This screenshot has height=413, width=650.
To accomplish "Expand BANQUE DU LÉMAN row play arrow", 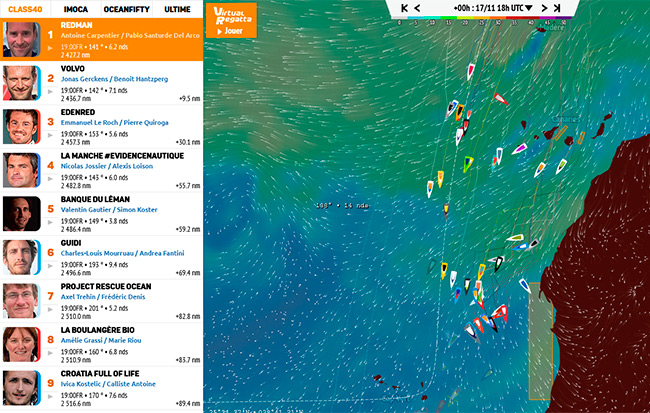I will pyautogui.click(x=50, y=222).
